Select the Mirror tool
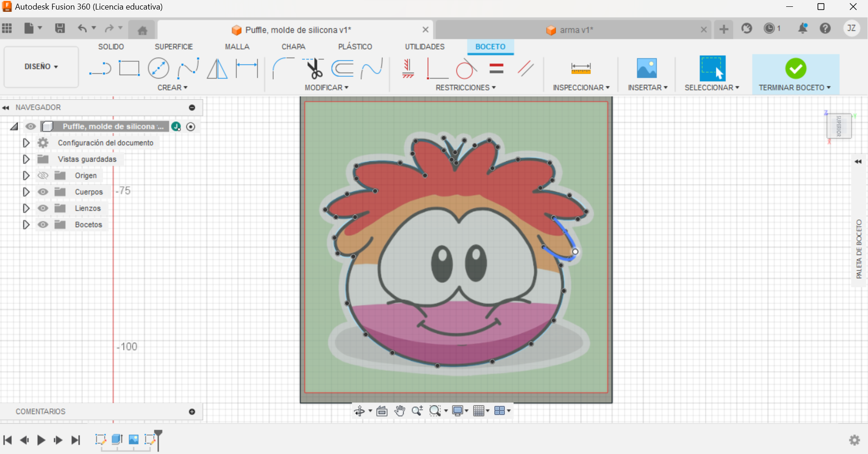The width and height of the screenshot is (868, 454). [217, 69]
